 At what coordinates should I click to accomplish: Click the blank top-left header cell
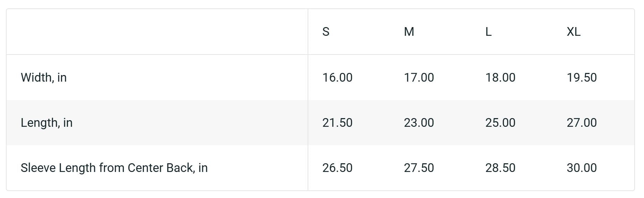(157, 32)
